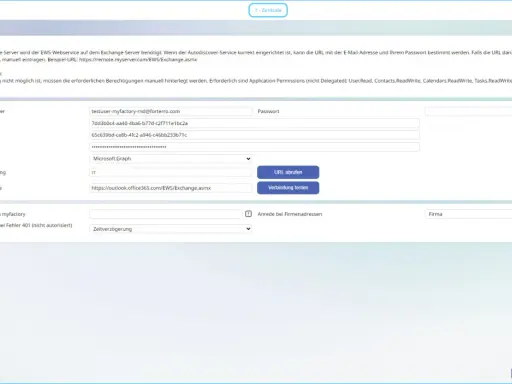Image resolution: width=512 pixels, height=384 pixels.
Task: Click the lookup icon next to myfactory field
Action: click(248, 214)
